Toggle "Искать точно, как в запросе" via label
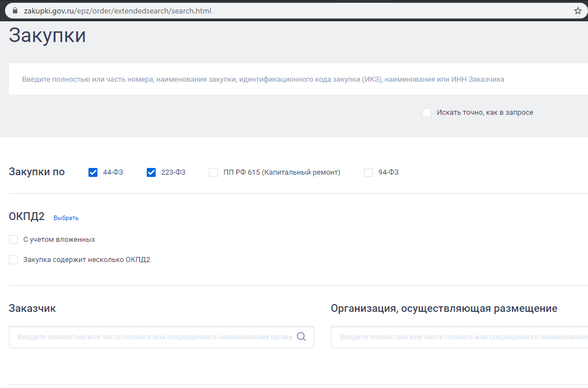The image size is (588, 388). [x=485, y=112]
